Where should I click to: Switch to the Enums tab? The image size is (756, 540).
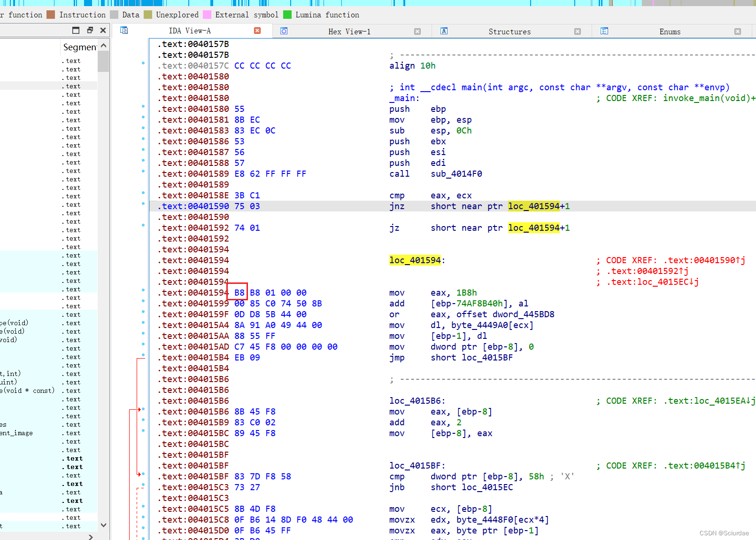pos(670,31)
